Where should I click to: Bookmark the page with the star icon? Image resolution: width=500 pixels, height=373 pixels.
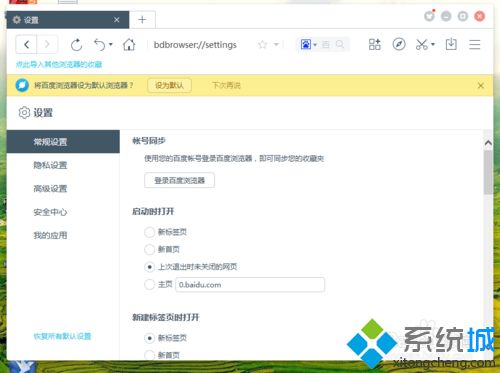tap(263, 44)
